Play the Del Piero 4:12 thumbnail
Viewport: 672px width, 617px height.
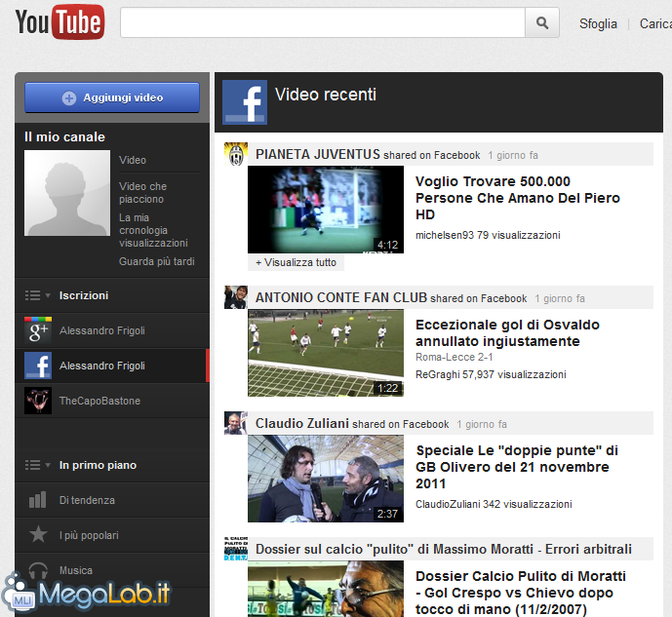point(326,210)
